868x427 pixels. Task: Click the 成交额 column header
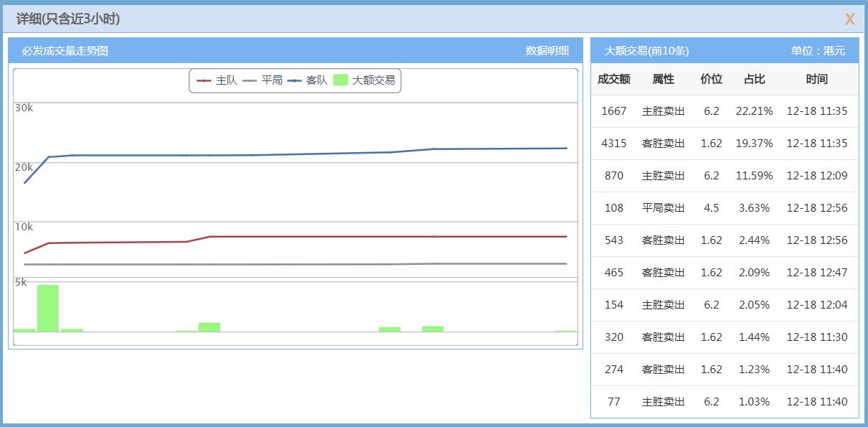click(613, 79)
